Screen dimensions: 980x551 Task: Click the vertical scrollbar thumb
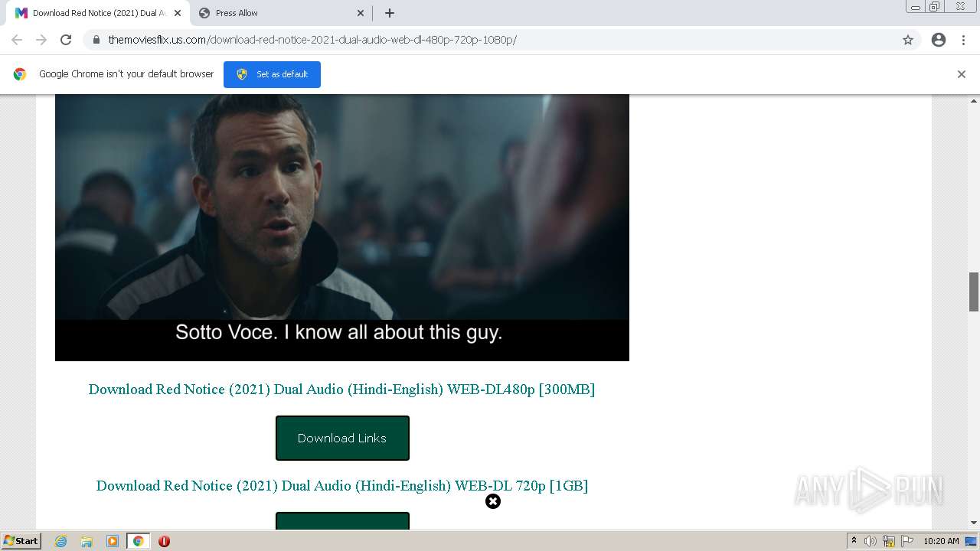(x=974, y=292)
